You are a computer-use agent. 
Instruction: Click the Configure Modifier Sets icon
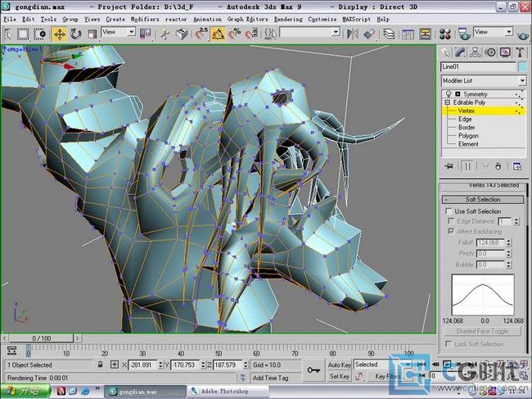click(x=516, y=166)
